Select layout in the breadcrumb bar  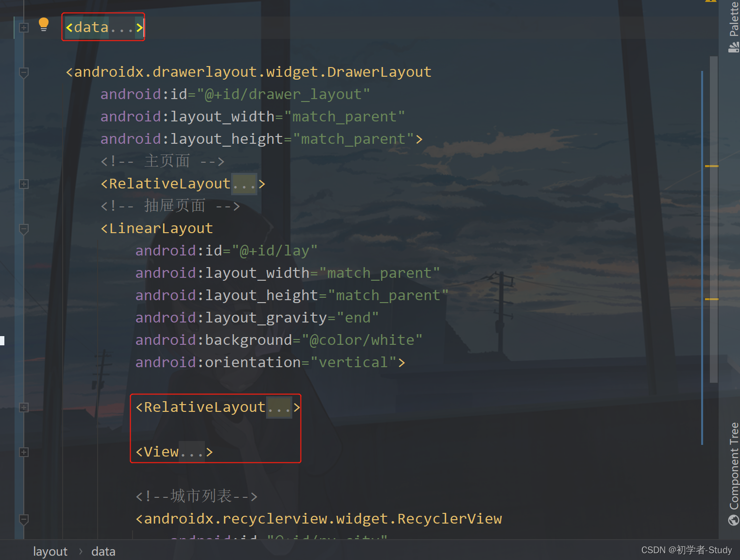click(x=50, y=551)
